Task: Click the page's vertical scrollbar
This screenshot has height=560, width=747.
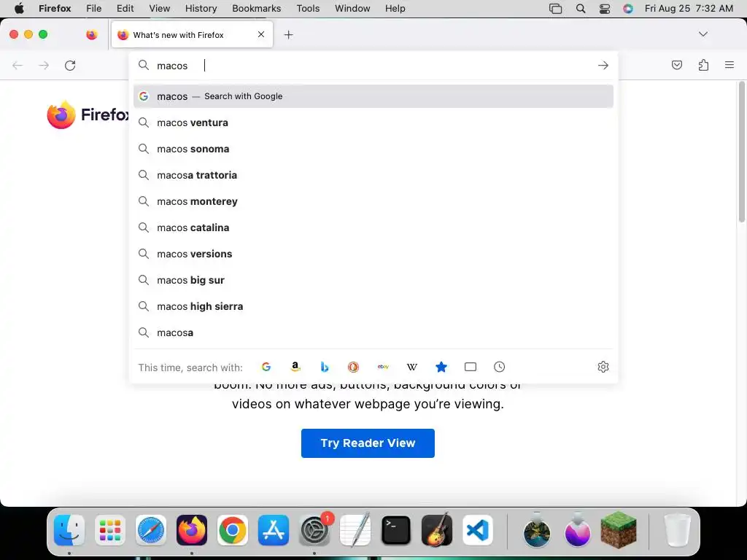Action: point(741,152)
